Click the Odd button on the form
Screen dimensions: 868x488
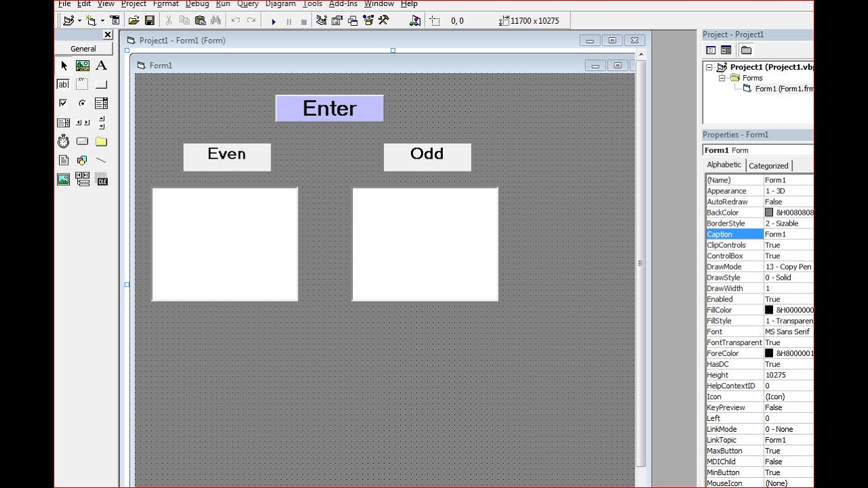pyautogui.click(x=427, y=157)
